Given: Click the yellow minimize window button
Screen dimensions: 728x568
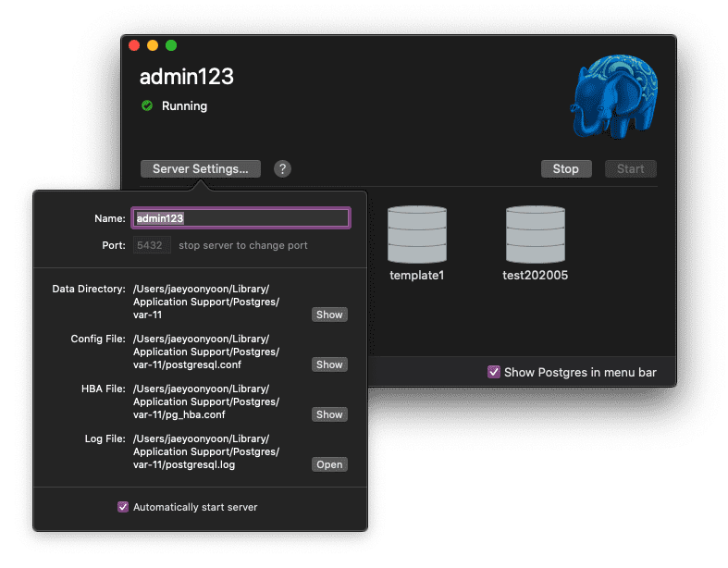Looking at the screenshot, I should [x=153, y=45].
